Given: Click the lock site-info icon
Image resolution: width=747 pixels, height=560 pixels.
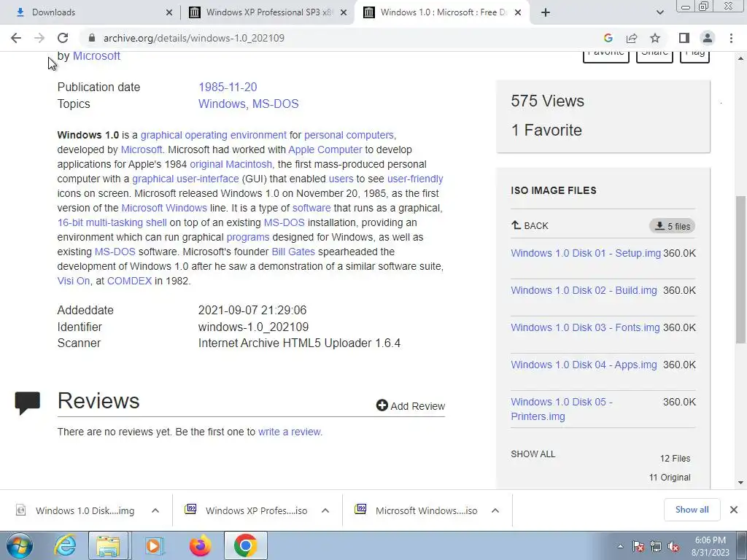Looking at the screenshot, I should click(92, 38).
